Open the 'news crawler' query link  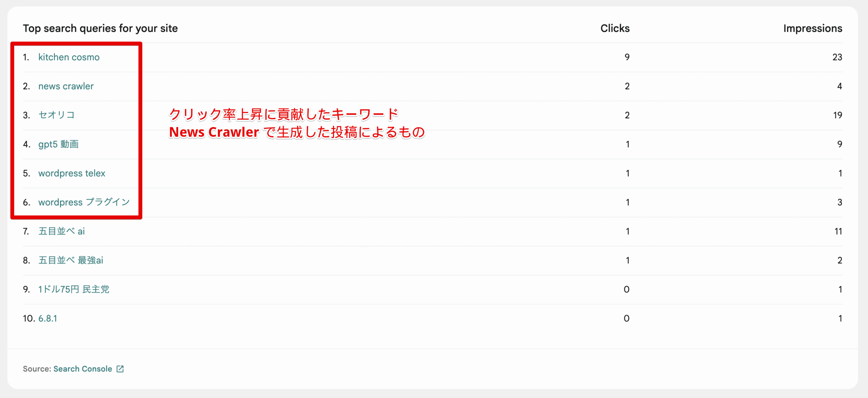(x=66, y=86)
